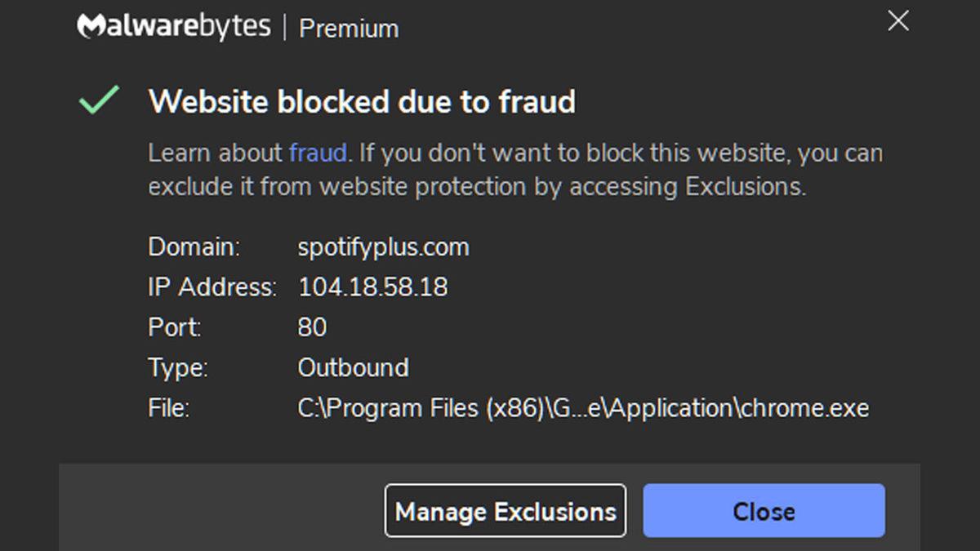
Task: Click the "Learn about" text before the fraud link
Action: click(216, 153)
